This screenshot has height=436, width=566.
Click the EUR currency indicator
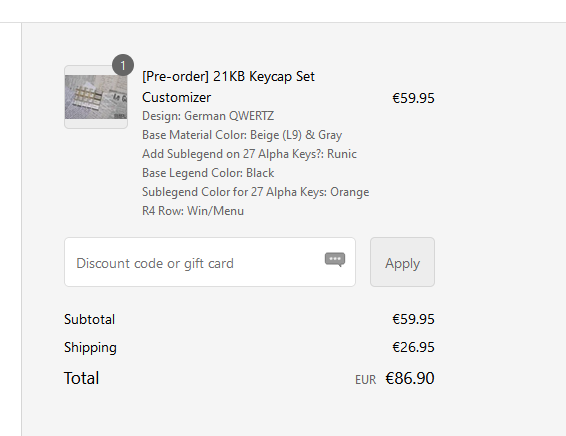[365, 380]
